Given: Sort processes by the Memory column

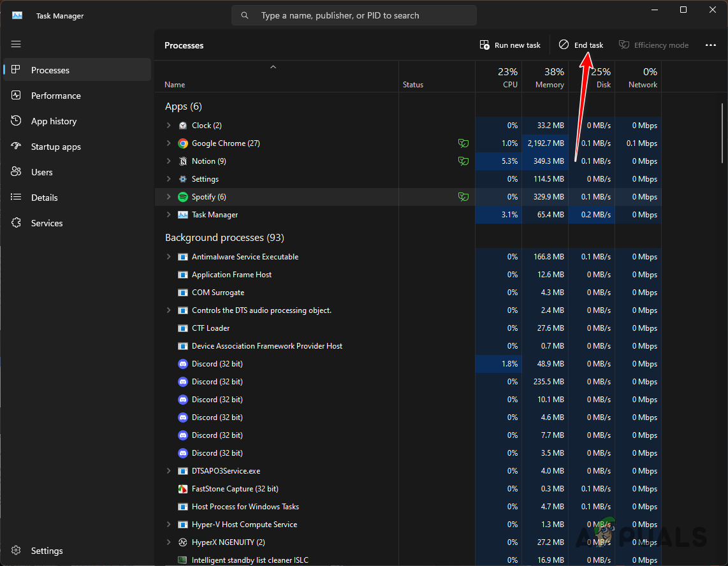Looking at the screenshot, I should coord(550,77).
